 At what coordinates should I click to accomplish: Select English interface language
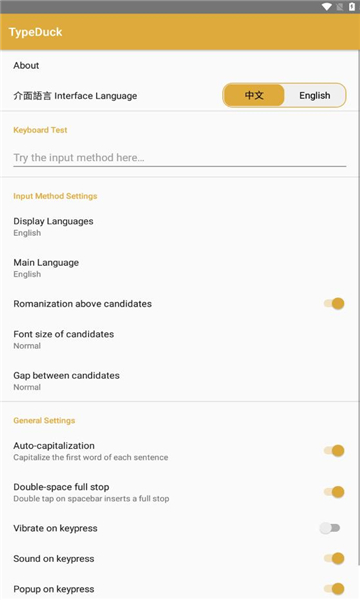point(314,95)
